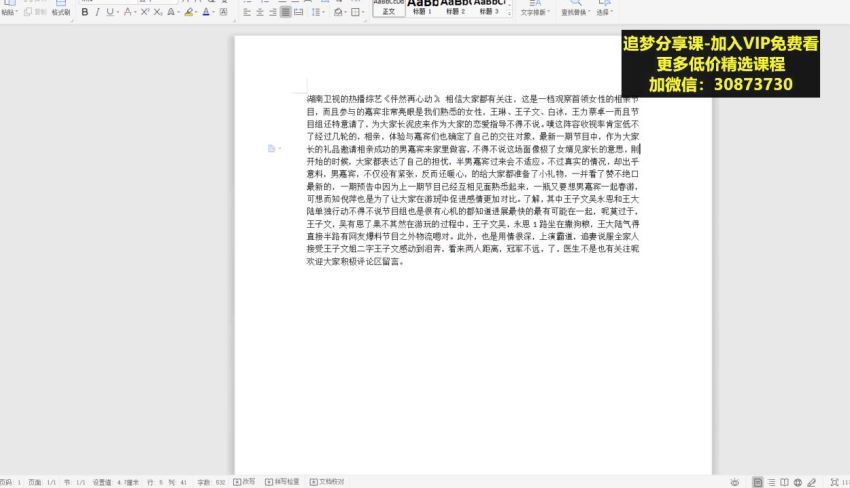Click the pen writing mode icon
This screenshot has width=850, height=488.
pos(812,482)
